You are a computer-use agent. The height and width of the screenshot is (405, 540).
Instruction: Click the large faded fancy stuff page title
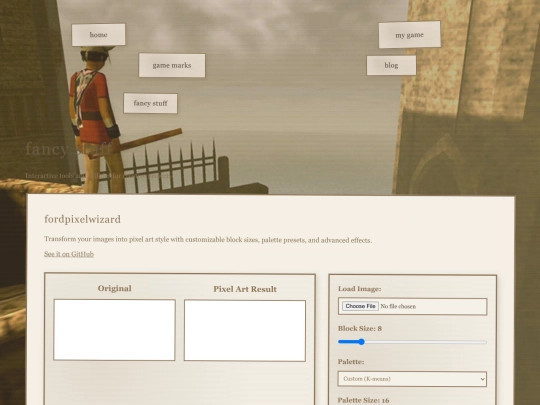pos(69,149)
